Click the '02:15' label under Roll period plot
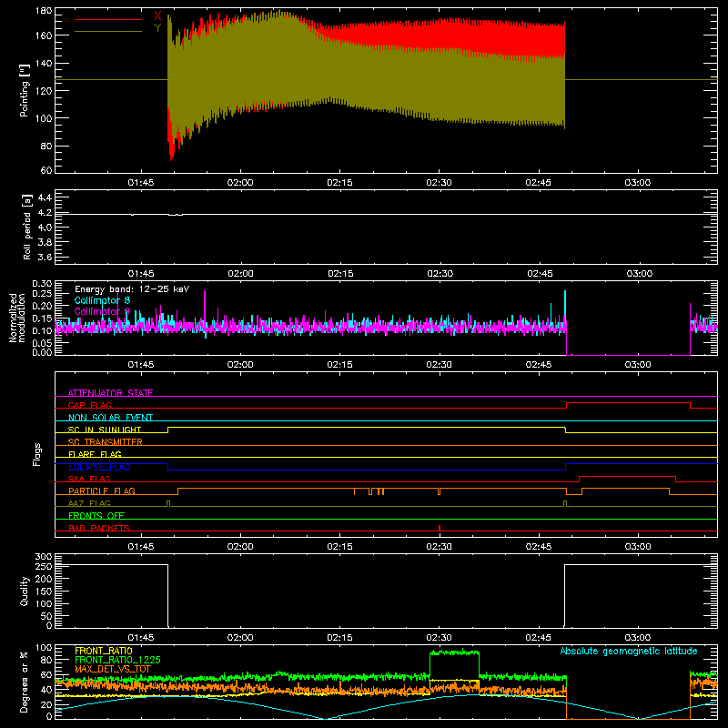 (x=340, y=274)
